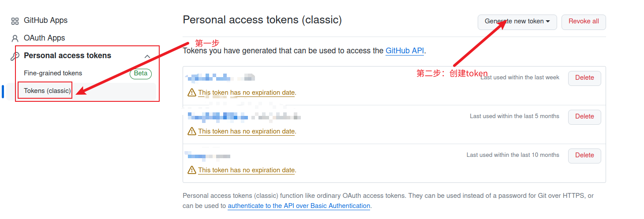644x219 pixels.
Task: Open the GitHub API link
Action: 404,51
